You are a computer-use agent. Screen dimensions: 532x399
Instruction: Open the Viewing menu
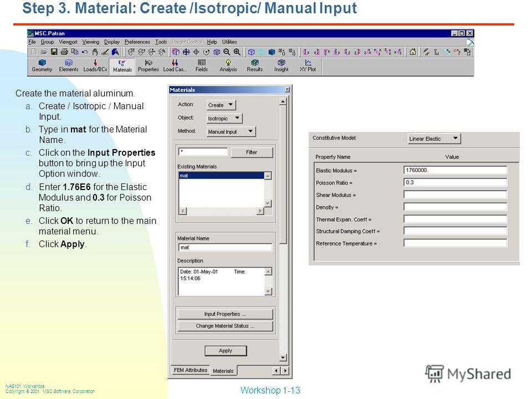click(x=90, y=42)
